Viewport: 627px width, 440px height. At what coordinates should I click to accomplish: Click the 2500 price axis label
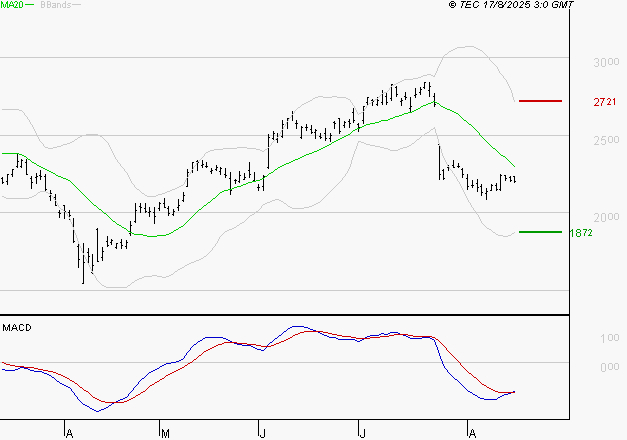coord(603,140)
